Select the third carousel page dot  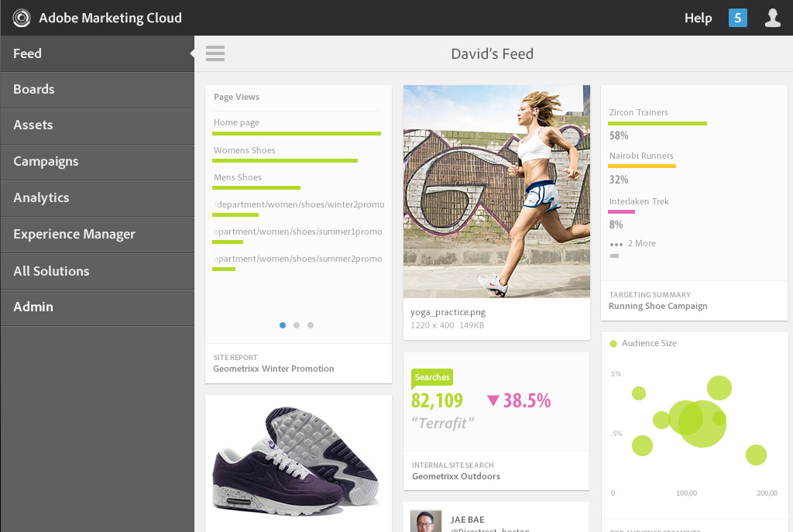[x=311, y=325]
